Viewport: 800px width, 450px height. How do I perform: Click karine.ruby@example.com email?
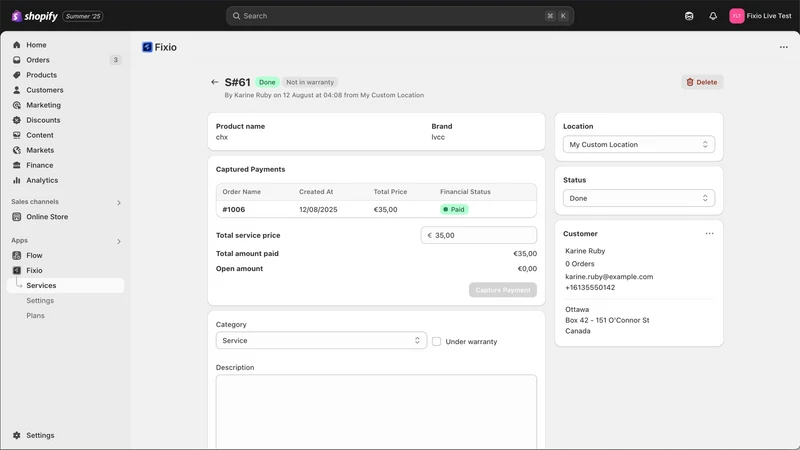pos(609,277)
